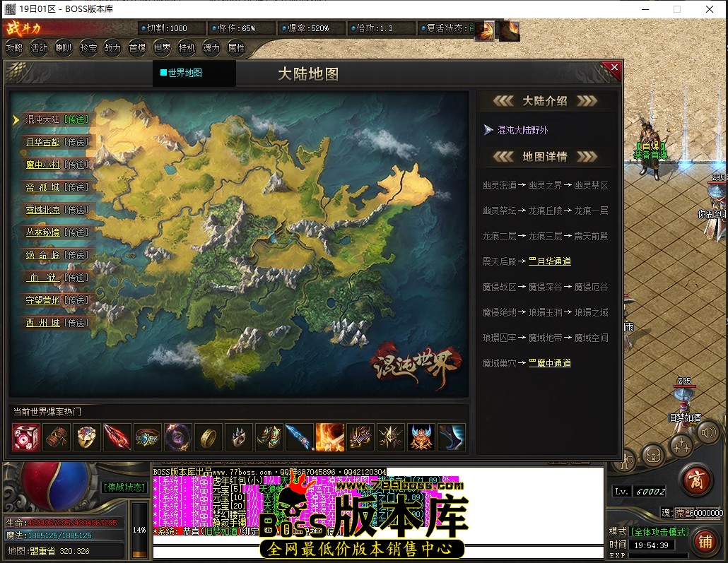
Task: Close the 大陆地图 map panel
Action: (x=614, y=67)
